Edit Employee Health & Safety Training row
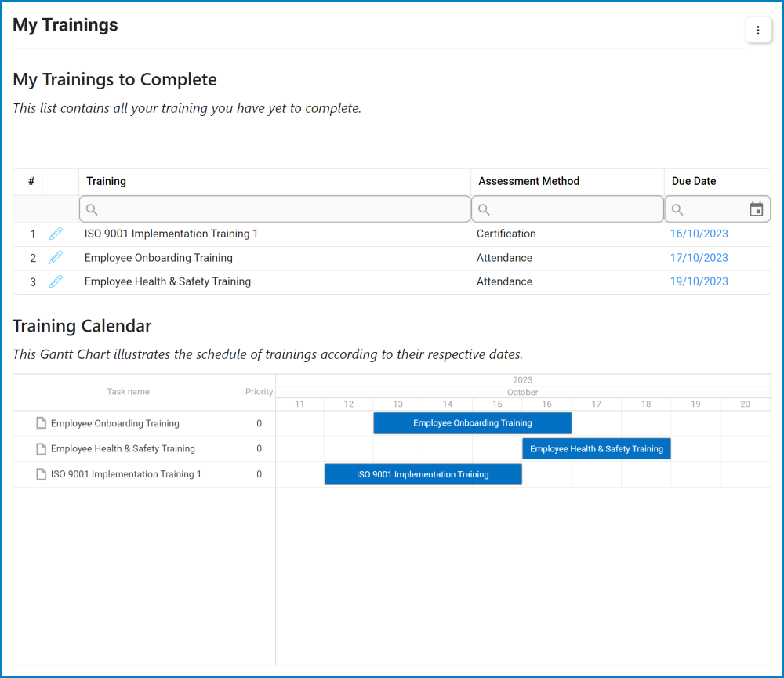 (56, 281)
